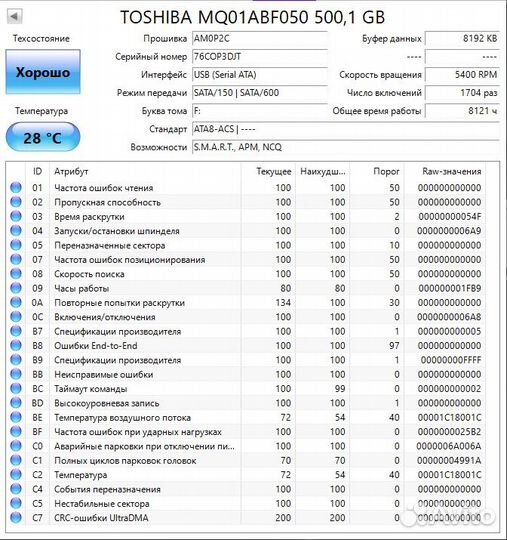Click the 28 °C temperature indicator

pos(43,137)
